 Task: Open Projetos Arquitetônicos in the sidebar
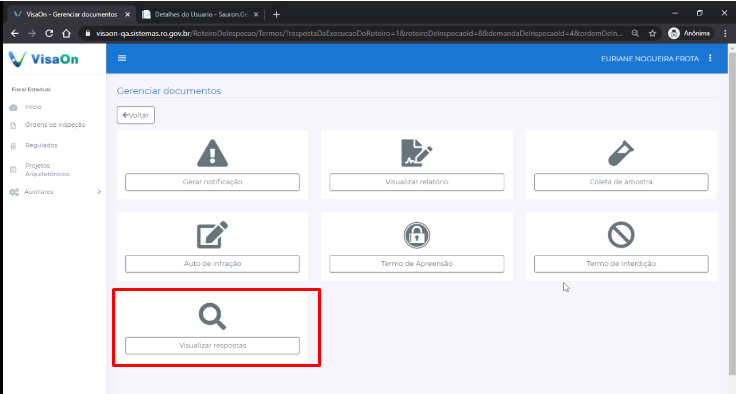(x=47, y=170)
